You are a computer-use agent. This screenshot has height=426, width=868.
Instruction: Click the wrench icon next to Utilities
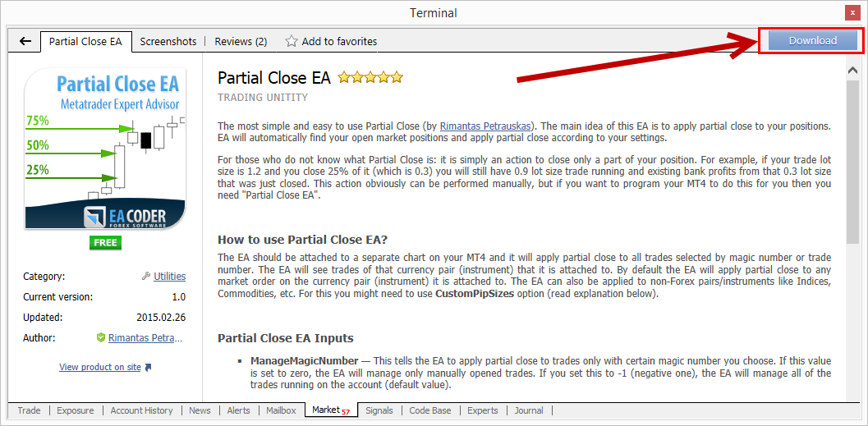(146, 277)
